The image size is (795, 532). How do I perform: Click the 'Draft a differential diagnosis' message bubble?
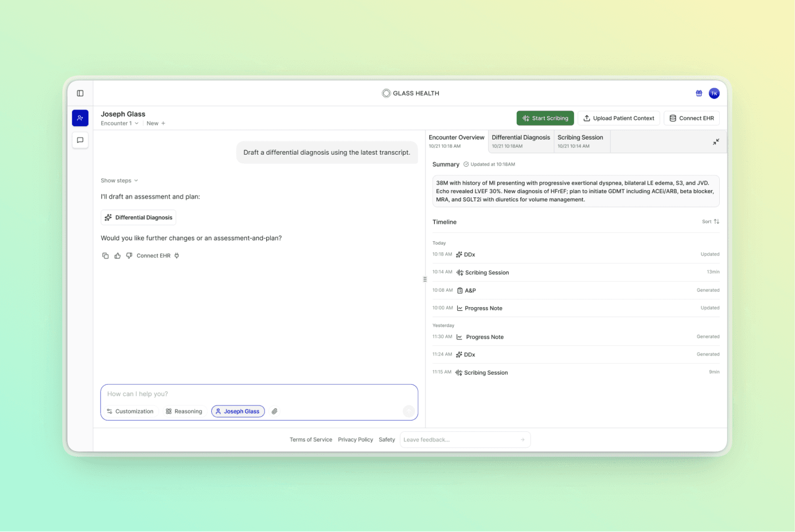(327, 153)
